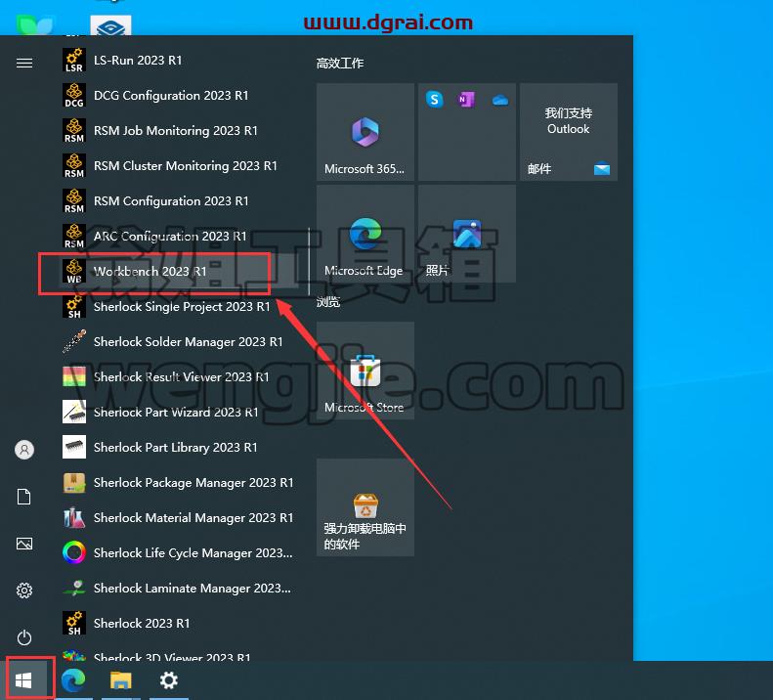Click the Photos app tile
The width and height of the screenshot is (773, 700).
click(x=467, y=234)
